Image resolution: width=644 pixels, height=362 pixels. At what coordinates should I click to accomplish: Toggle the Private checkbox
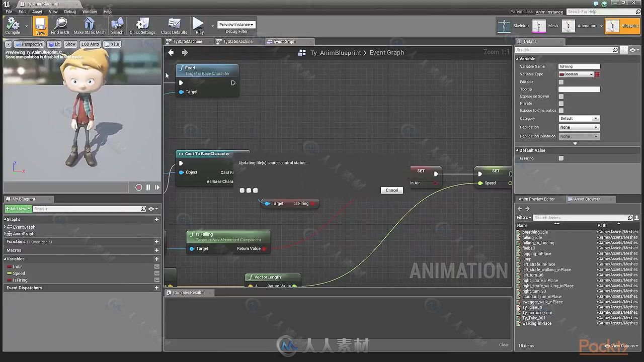pyautogui.click(x=561, y=104)
